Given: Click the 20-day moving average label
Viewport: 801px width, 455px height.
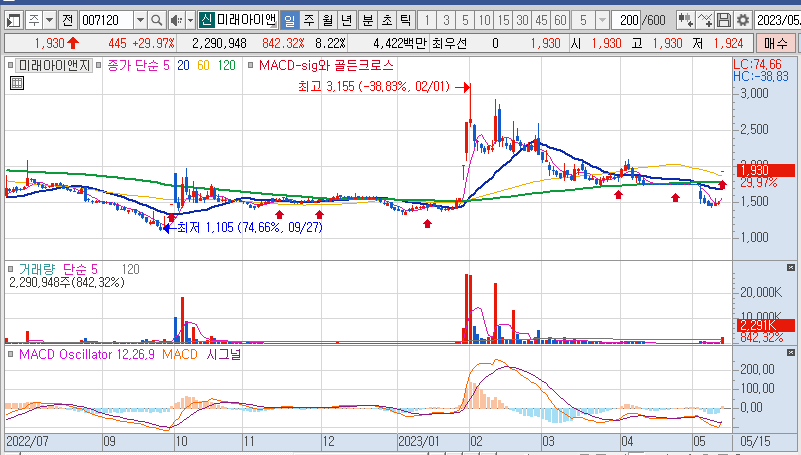Looking at the screenshot, I should tap(183, 65).
